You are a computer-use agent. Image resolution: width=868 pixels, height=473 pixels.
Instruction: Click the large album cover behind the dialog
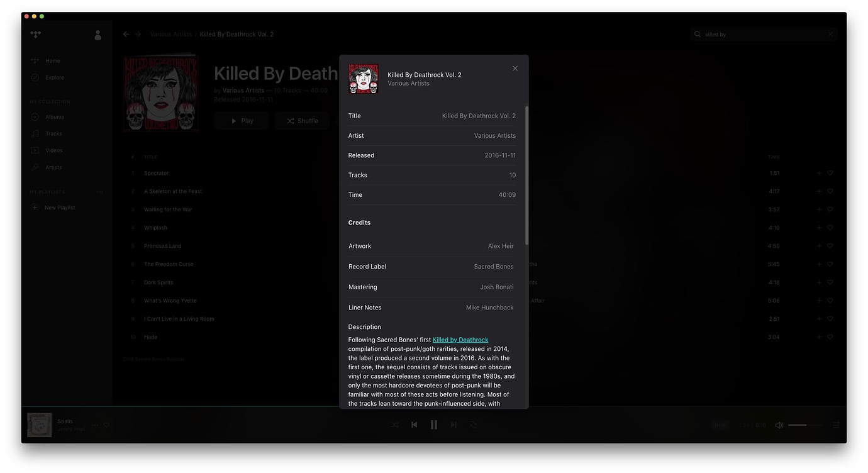(161, 93)
